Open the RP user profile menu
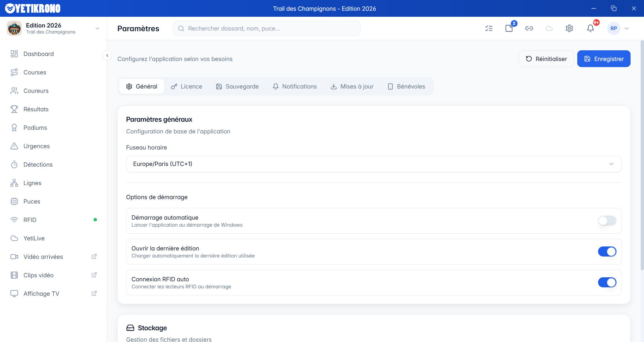Image resolution: width=644 pixels, height=342 pixels. tap(618, 28)
